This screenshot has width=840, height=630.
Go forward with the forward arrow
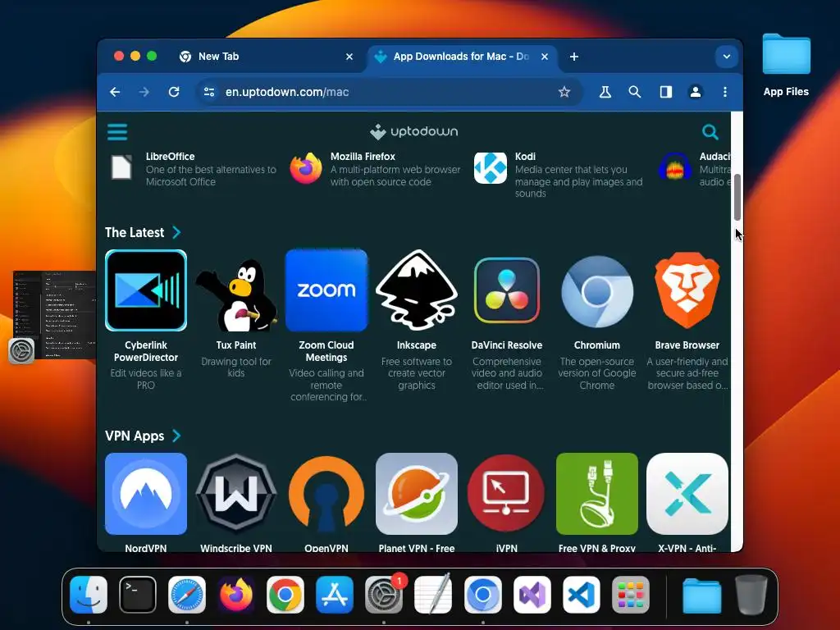(x=144, y=92)
